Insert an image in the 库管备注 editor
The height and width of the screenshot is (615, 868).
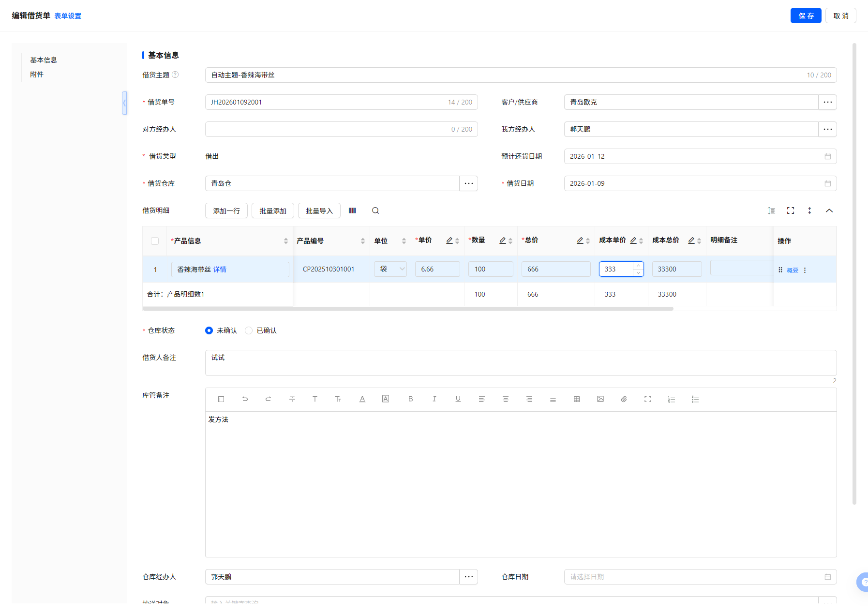tap(600, 399)
